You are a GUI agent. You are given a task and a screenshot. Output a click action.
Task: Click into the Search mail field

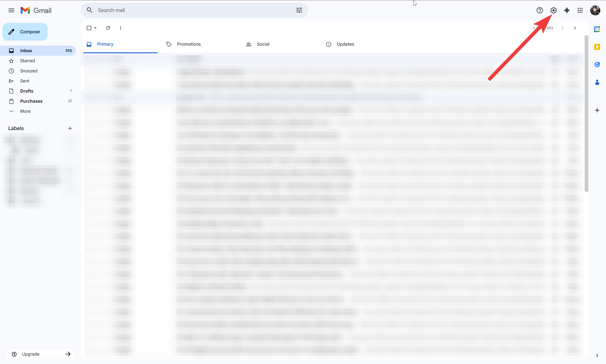(x=191, y=10)
